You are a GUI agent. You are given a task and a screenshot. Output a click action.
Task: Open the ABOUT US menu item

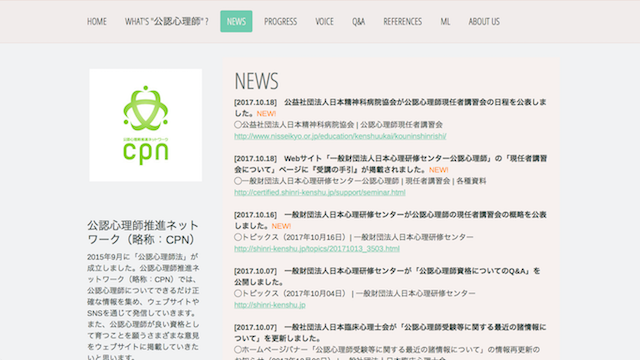[x=484, y=21]
